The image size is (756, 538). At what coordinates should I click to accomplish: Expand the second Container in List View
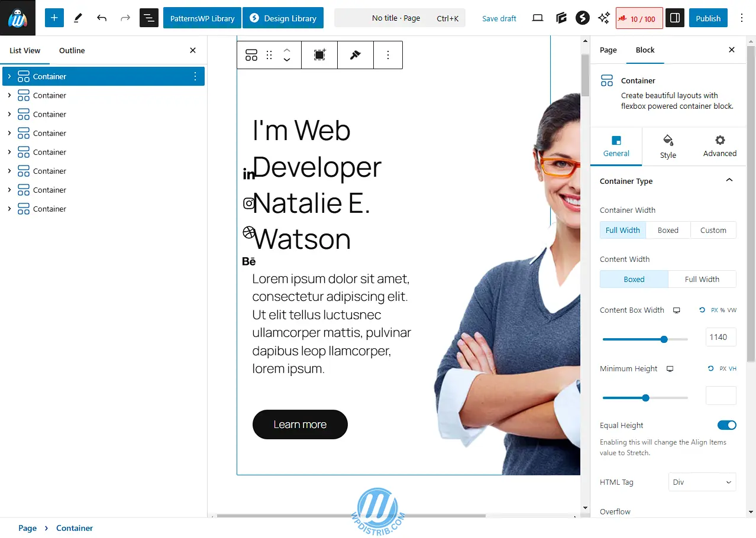point(9,95)
